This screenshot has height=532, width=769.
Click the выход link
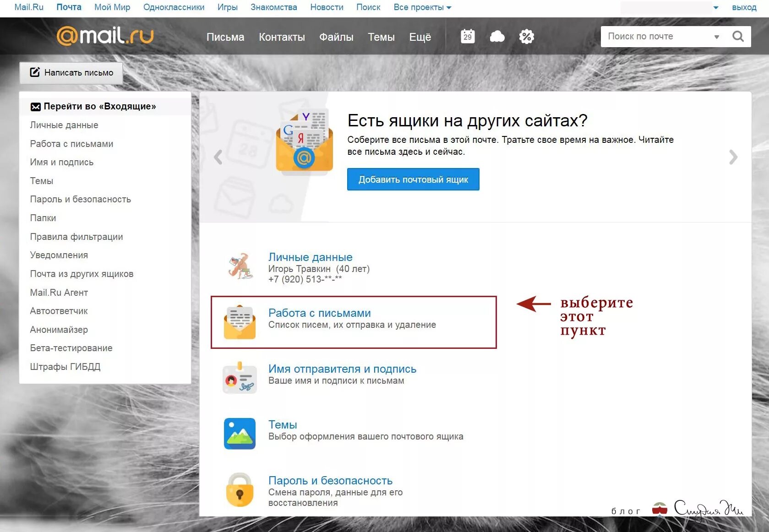click(744, 7)
